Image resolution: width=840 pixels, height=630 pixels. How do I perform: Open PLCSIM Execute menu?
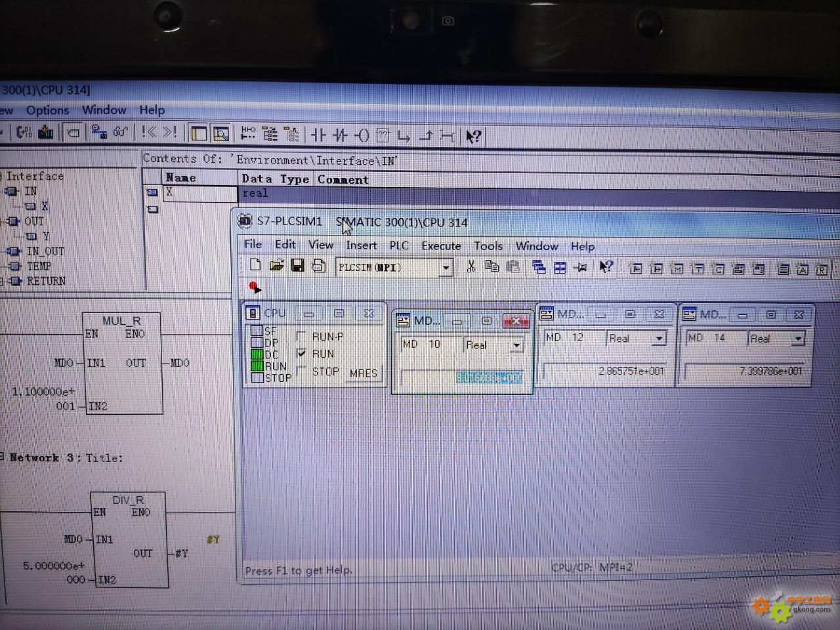[x=441, y=245]
